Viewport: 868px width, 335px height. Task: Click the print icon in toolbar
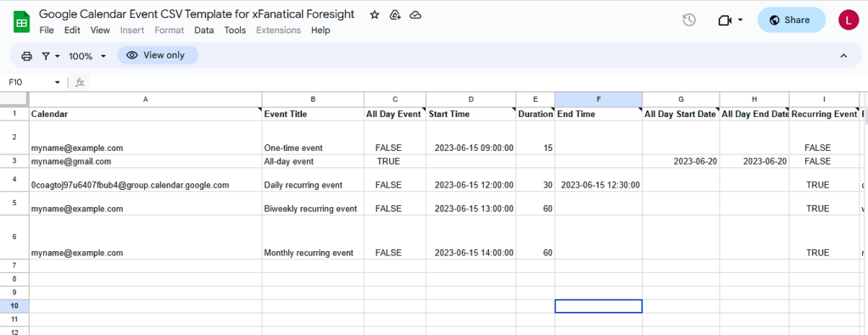[x=26, y=56]
